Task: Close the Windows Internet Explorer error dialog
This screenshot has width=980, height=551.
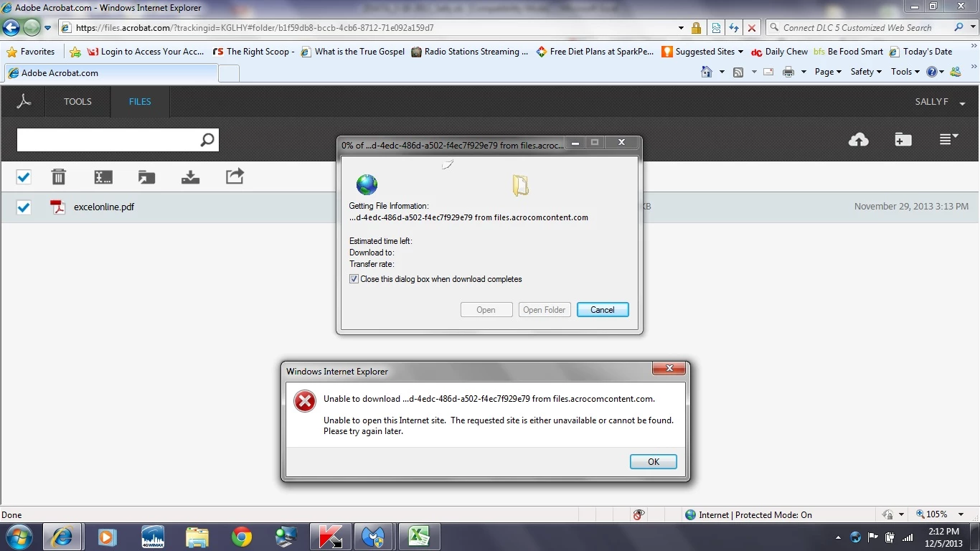Action: (669, 369)
